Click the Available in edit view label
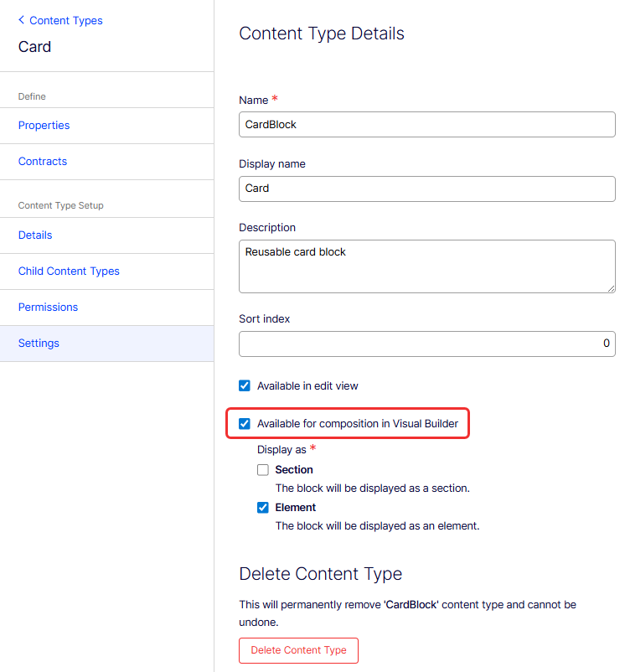 [x=307, y=385]
